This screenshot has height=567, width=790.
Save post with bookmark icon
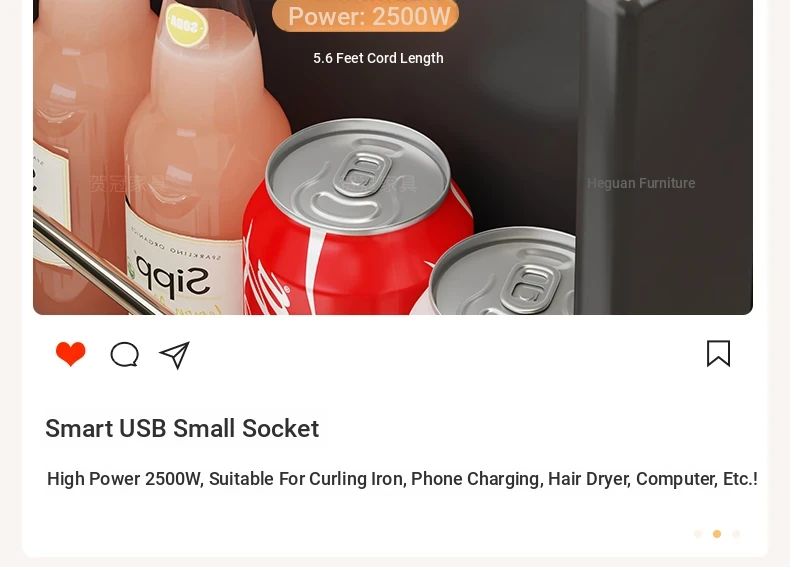[x=718, y=353]
